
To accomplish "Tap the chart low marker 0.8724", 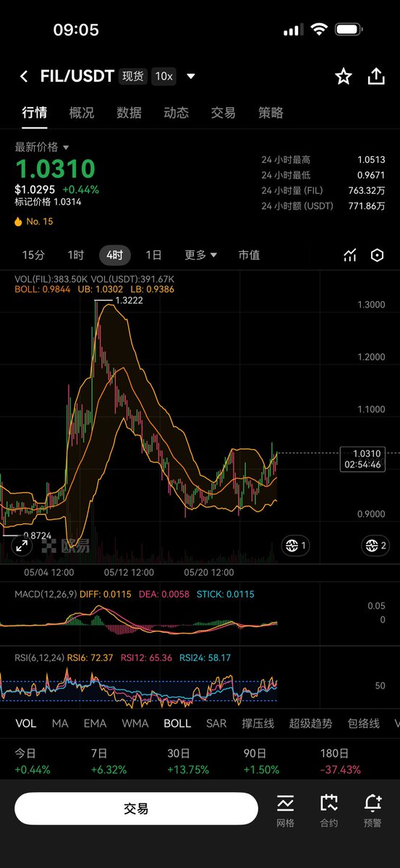I will tap(37, 535).
